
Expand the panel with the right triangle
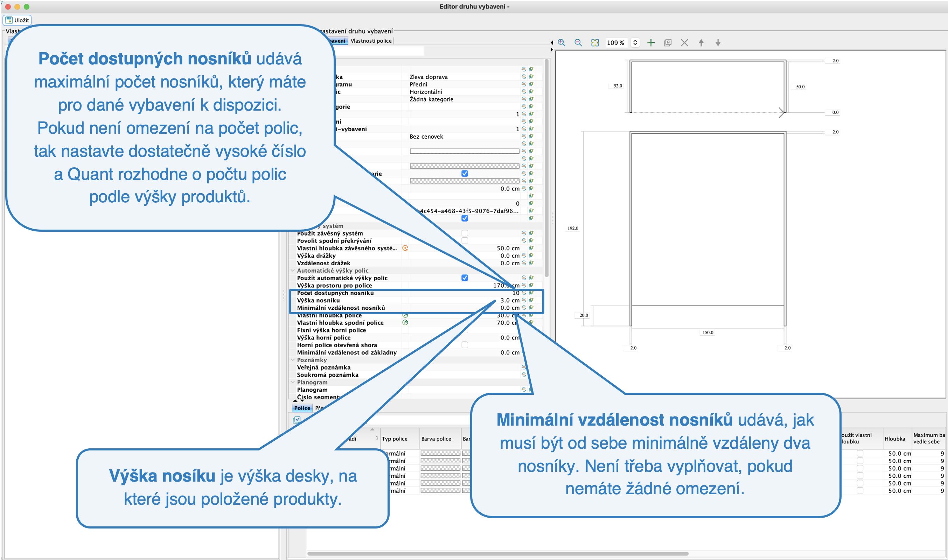click(552, 50)
